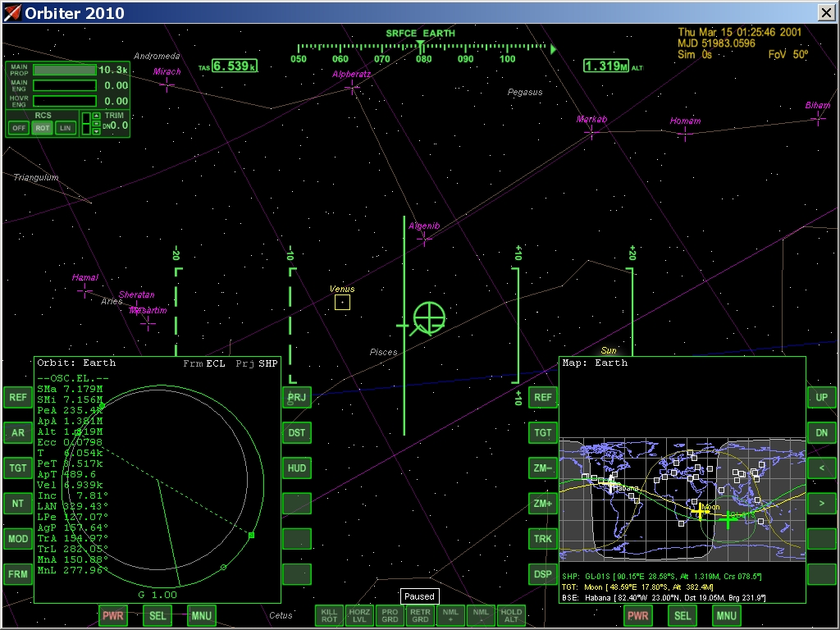The image size is (840, 630).
Task: Click the FoV 50° indicator
Action: pyautogui.click(x=788, y=55)
